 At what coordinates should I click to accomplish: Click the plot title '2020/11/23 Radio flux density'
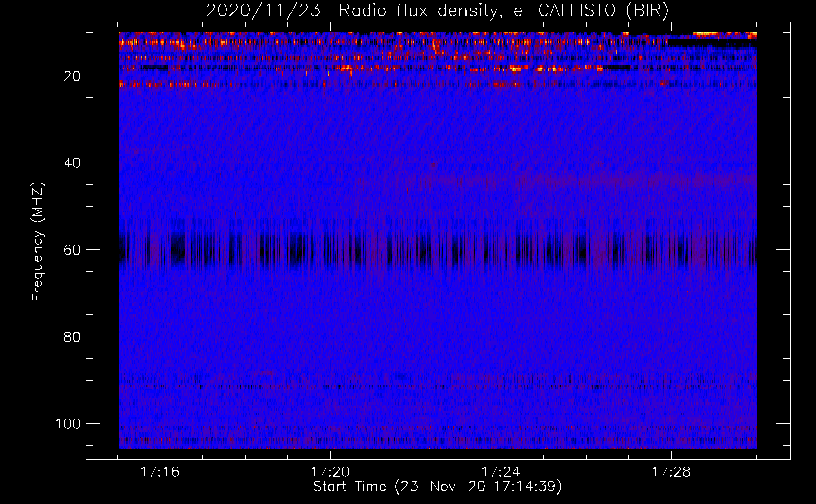pos(437,11)
